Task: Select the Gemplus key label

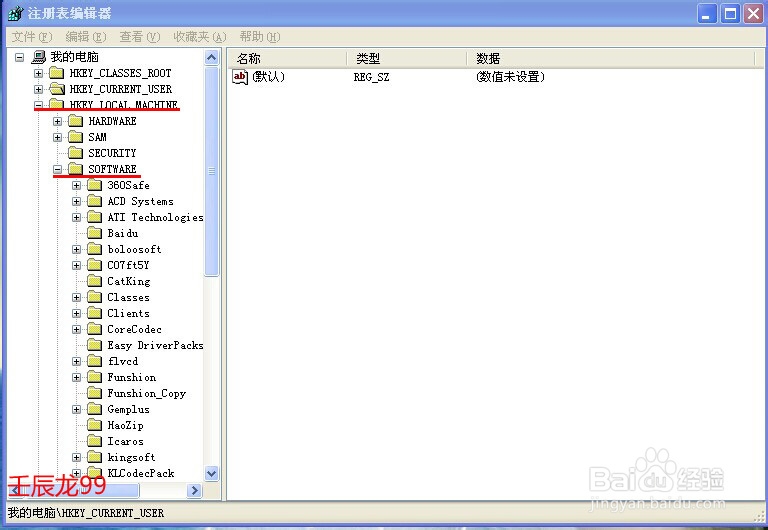Action: (128, 410)
